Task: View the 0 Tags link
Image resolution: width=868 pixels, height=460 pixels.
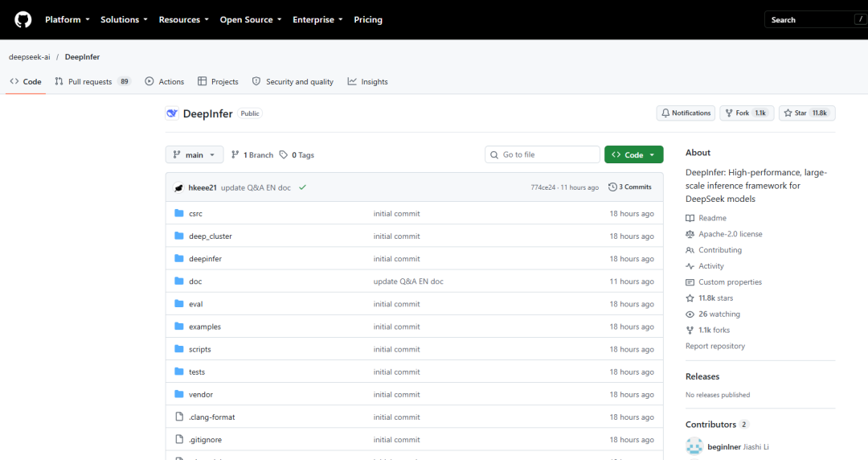Action: coord(297,155)
